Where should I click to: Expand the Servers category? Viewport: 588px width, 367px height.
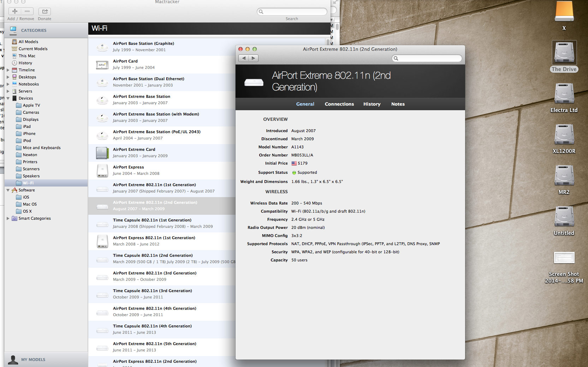click(8, 91)
